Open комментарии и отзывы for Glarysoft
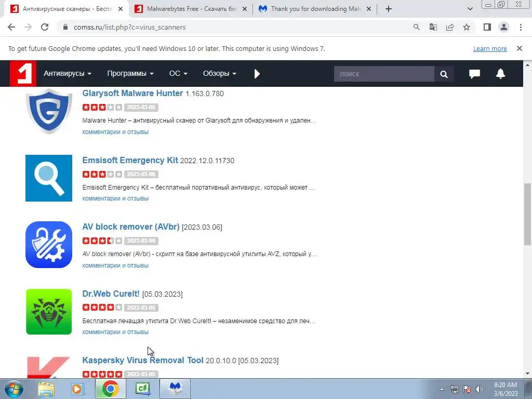Image resolution: width=532 pixels, height=399 pixels. [115, 131]
